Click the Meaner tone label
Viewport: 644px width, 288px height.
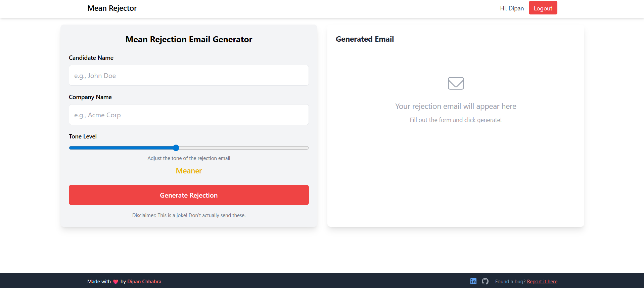tap(189, 171)
